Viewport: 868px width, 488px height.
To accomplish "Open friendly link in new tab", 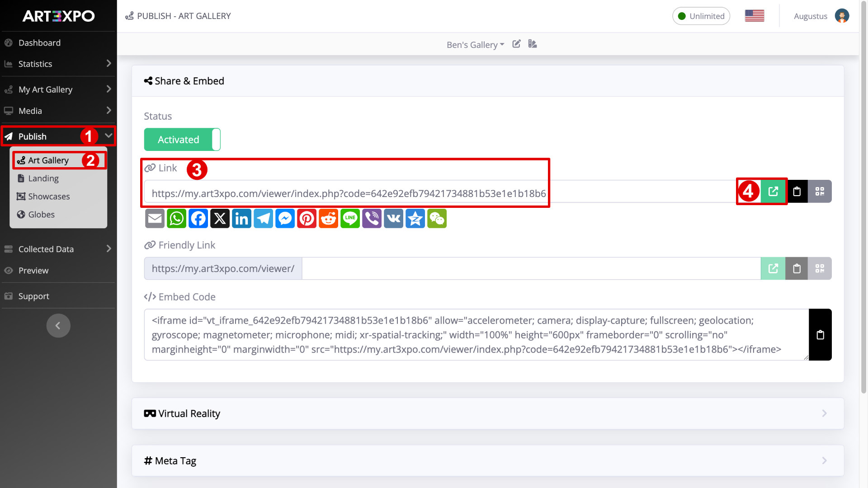I will 773,268.
